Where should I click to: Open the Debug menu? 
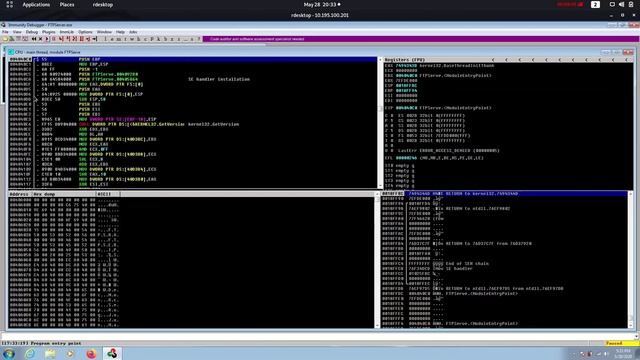pyautogui.click(x=32, y=32)
